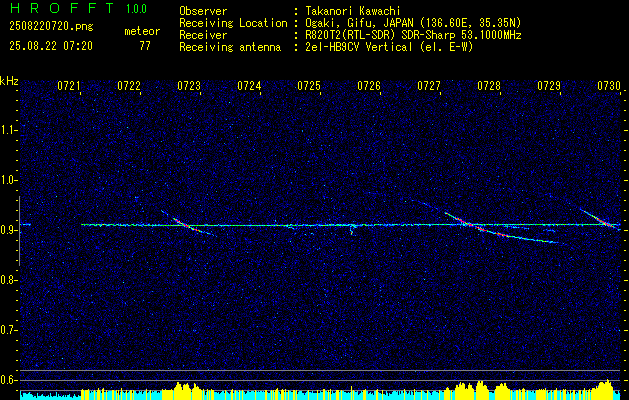Click the Receiving Location Ogaki, Gifu text
Viewport: 629px width, 400px height.
(x=413, y=23)
